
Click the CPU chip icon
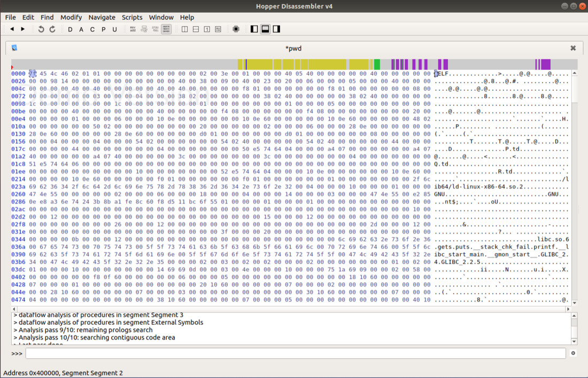pyautogui.click(x=236, y=29)
